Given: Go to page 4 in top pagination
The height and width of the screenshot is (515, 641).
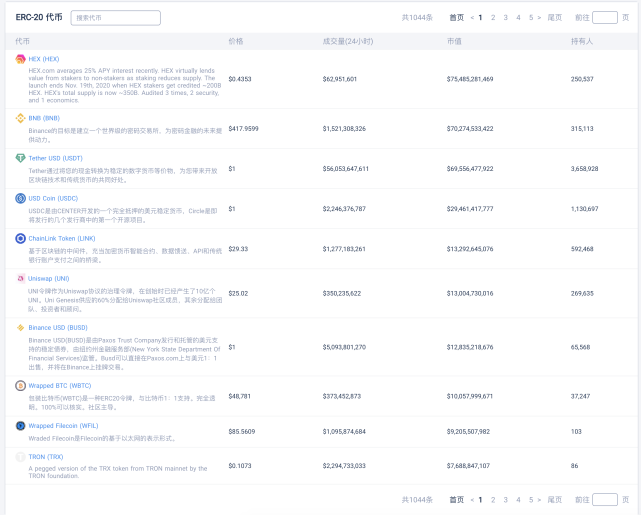Looking at the screenshot, I should click(x=518, y=18).
